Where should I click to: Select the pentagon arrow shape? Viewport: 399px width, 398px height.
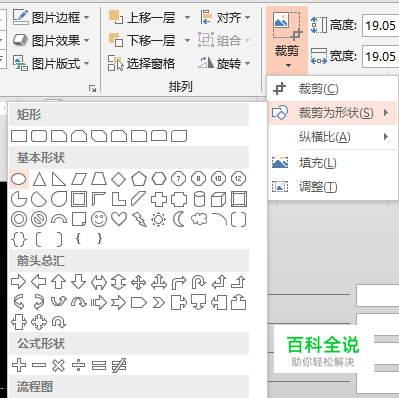[x=139, y=303]
